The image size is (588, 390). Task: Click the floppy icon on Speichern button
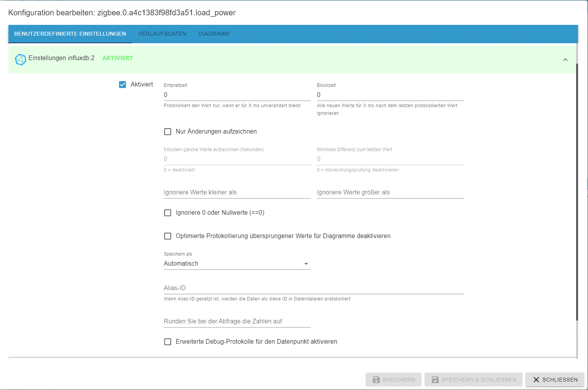[376, 380]
